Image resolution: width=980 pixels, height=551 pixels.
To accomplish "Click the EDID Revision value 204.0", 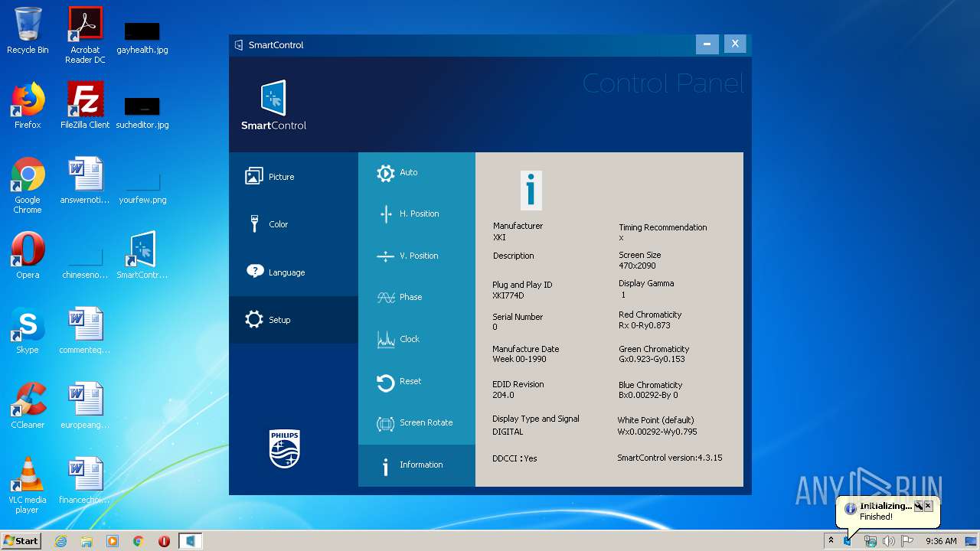I will 503,395.
